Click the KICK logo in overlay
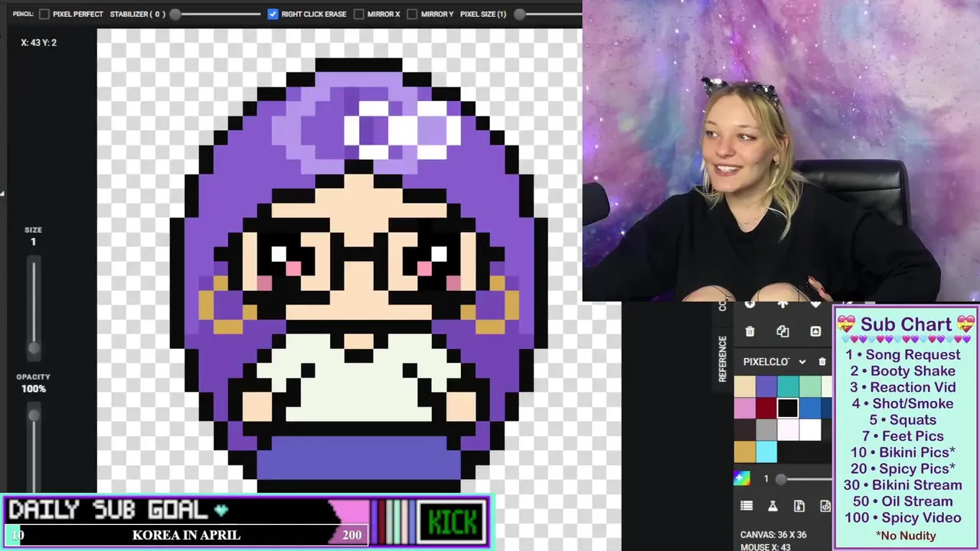Image resolution: width=980 pixels, height=551 pixels. click(452, 523)
